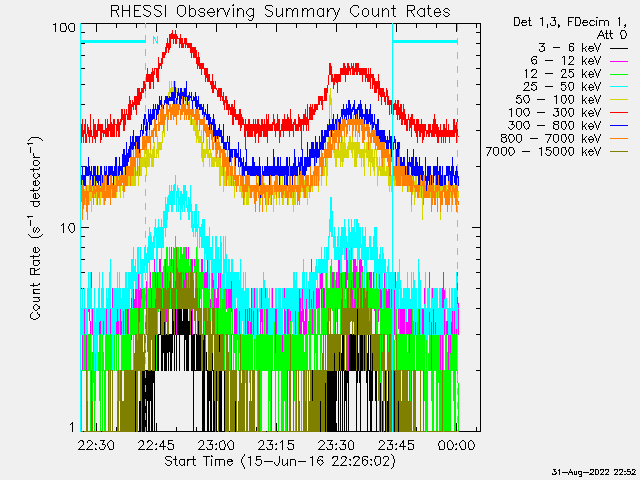Viewport: 640px width, 480px height.
Task: Click the '00:00' x-axis tick label
Action: (457, 444)
